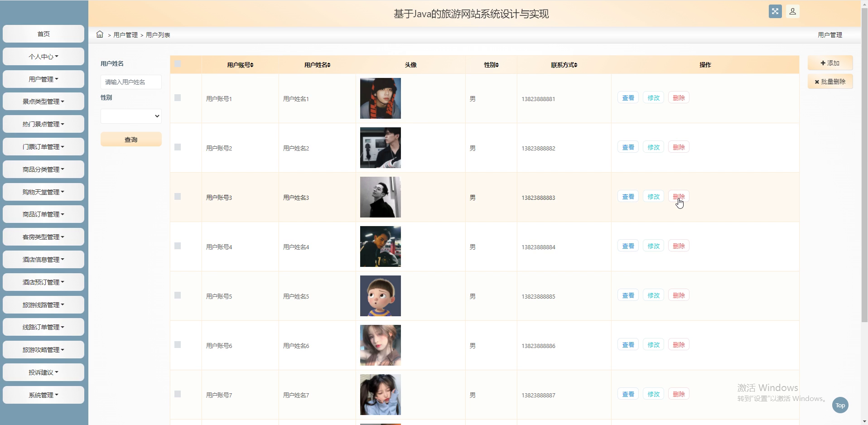Expand the 商品分类管理 sidebar menu

pos(43,169)
